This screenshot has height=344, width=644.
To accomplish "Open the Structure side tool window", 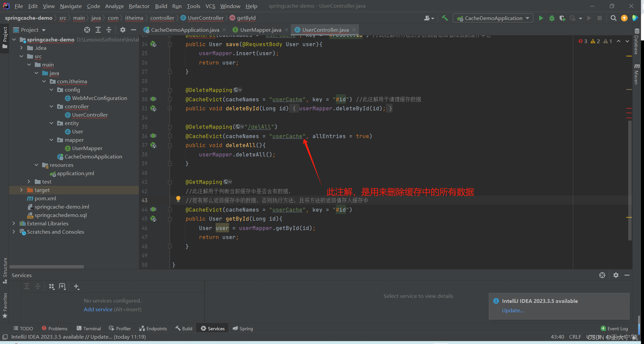I will pos(5,270).
